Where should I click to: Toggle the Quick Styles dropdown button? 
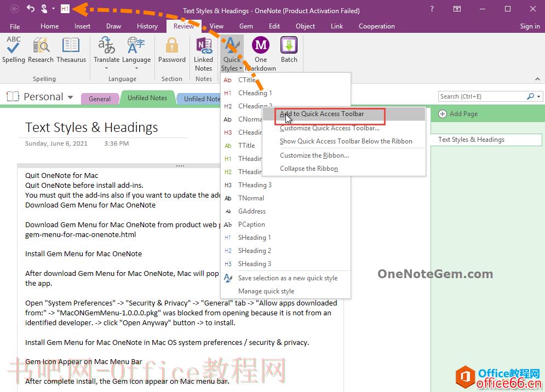coord(232,54)
